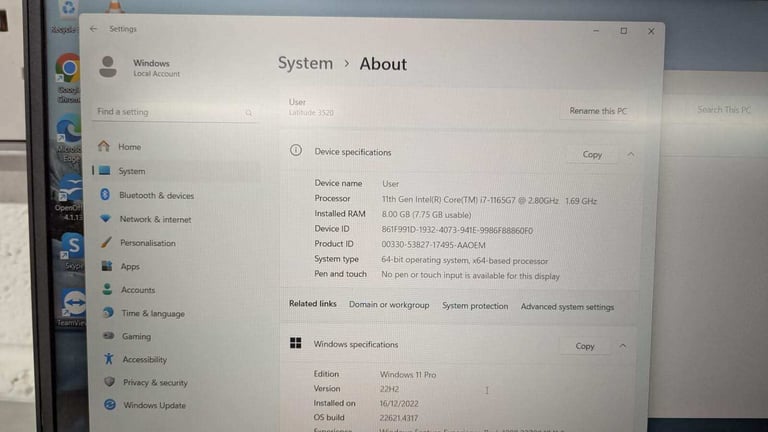Click the Processor value text
Viewport: 768px width, 432px height.
coord(489,200)
